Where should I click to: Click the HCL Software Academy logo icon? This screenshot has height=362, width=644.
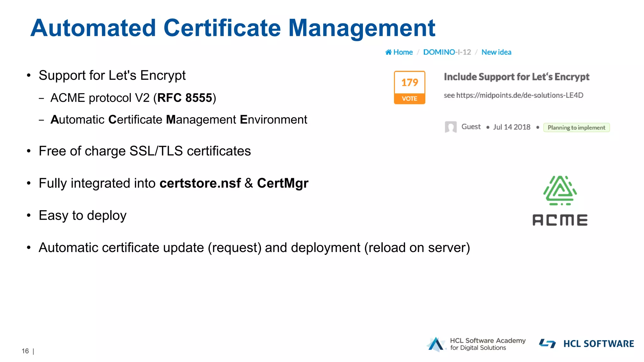pos(436,344)
